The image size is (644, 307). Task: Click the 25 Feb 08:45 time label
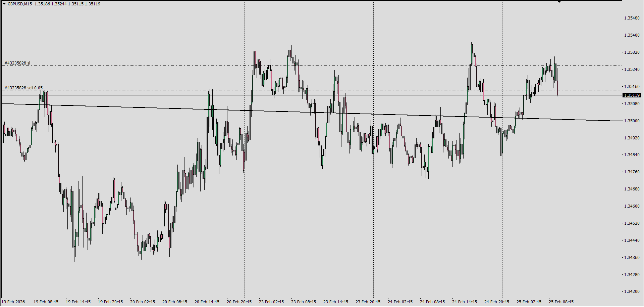(x=561, y=302)
